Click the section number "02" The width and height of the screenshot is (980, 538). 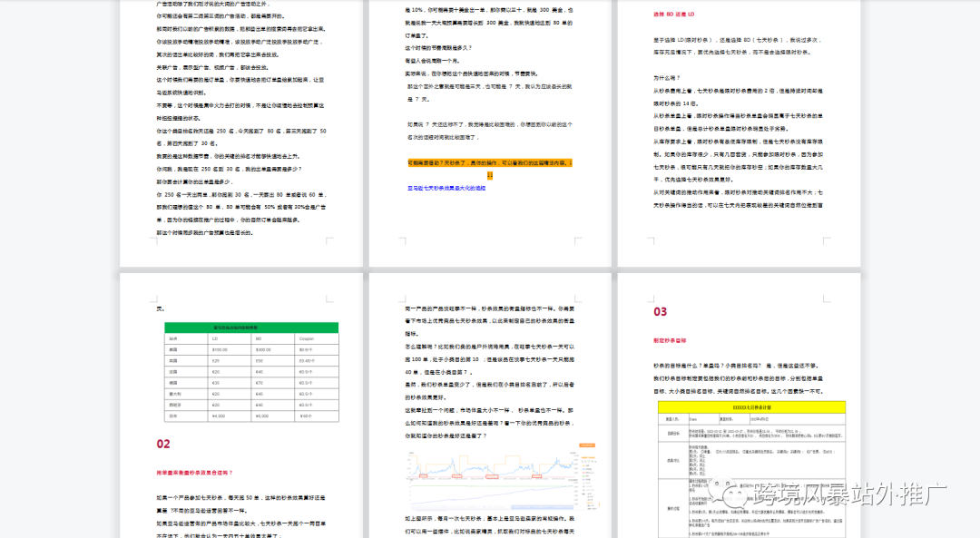point(163,445)
